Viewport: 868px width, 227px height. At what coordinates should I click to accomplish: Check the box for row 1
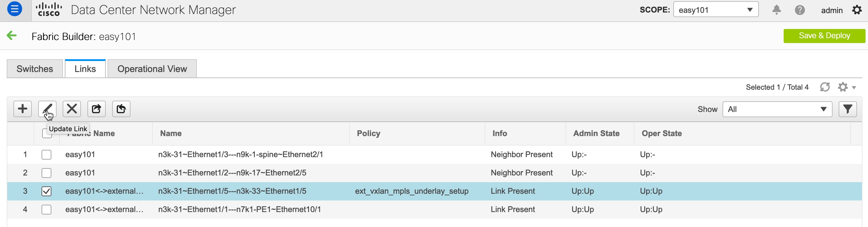click(x=46, y=155)
